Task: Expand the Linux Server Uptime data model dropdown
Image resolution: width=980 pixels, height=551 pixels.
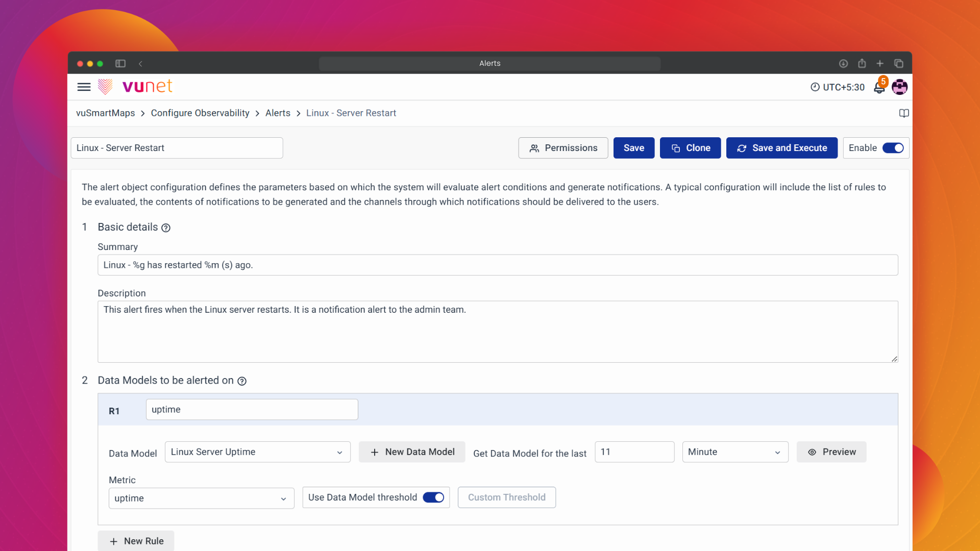Action: (x=257, y=452)
